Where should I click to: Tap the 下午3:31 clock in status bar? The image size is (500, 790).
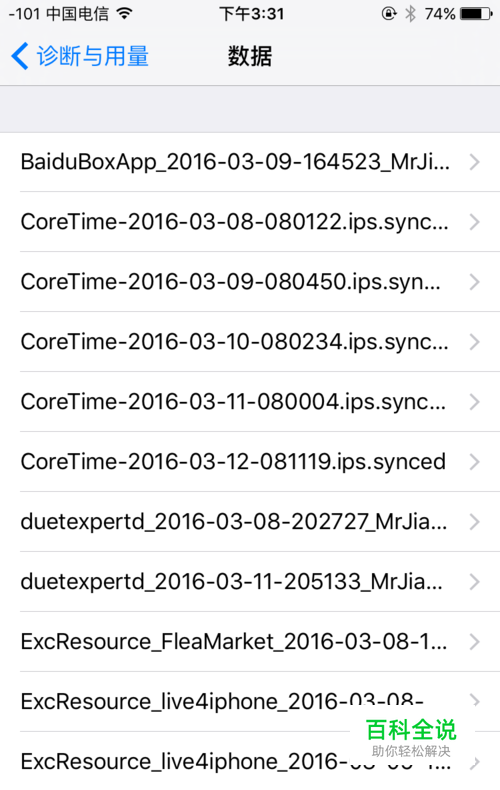pyautogui.click(x=252, y=14)
